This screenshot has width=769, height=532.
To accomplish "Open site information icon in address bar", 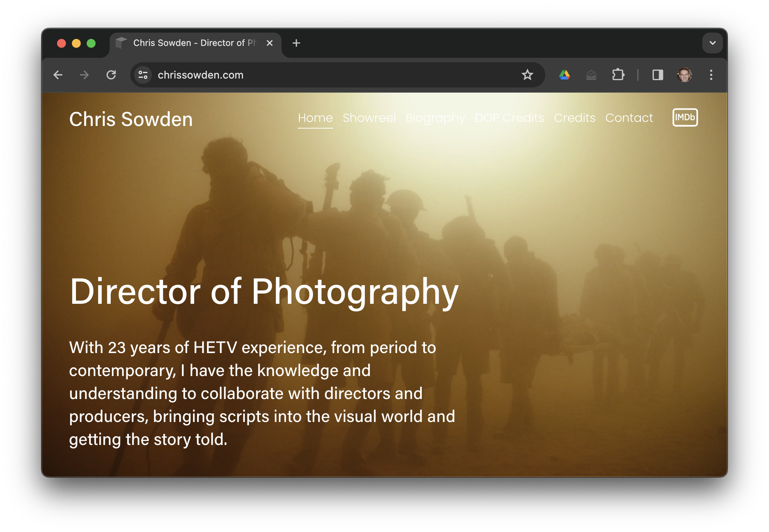I will 143,75.
